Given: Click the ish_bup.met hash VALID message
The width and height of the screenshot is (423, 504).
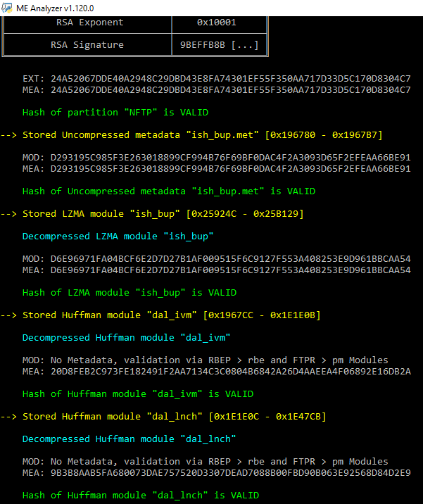Looking at the screenshot, I should (x=169, y=191).
